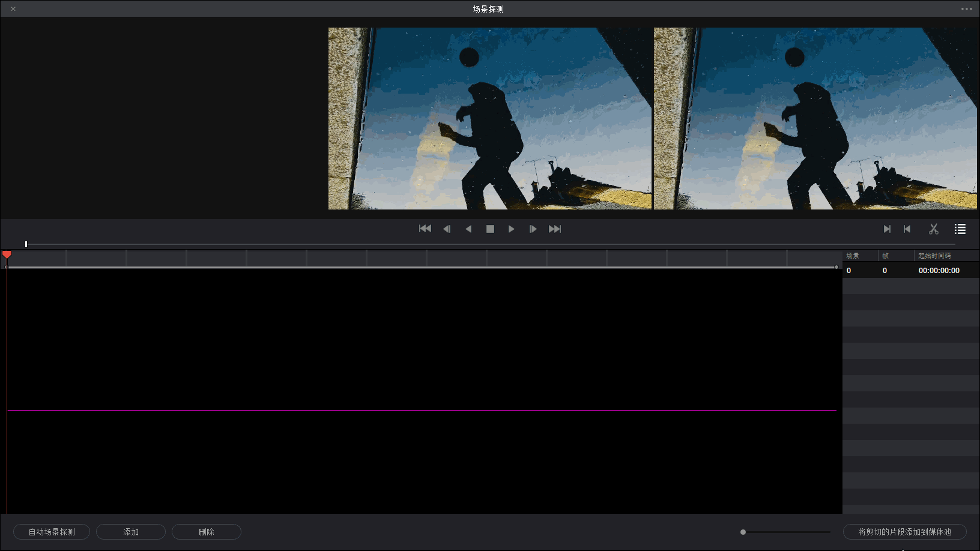The width and height of the screenshot is (980, 551).
Task: Step forward one frame
Action: click(533, 229)
